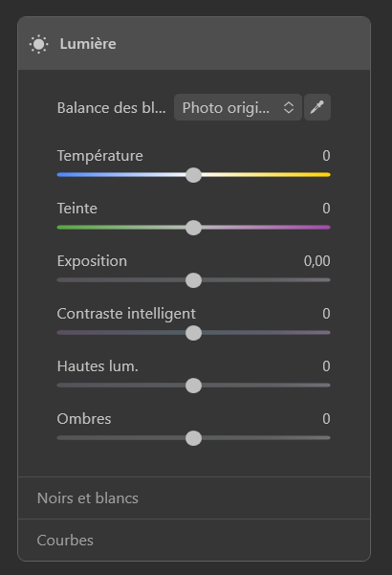Click the Teinte slider handle
Viewport: 392px width, 575px height.
click(193, 228)
